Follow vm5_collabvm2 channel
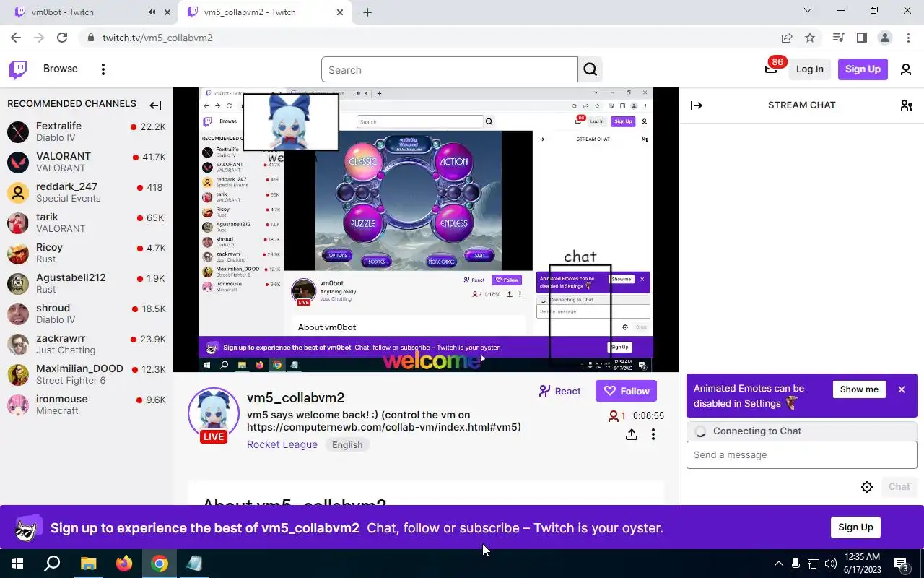Viewport: 924px width, 578px height. [626, 391]
